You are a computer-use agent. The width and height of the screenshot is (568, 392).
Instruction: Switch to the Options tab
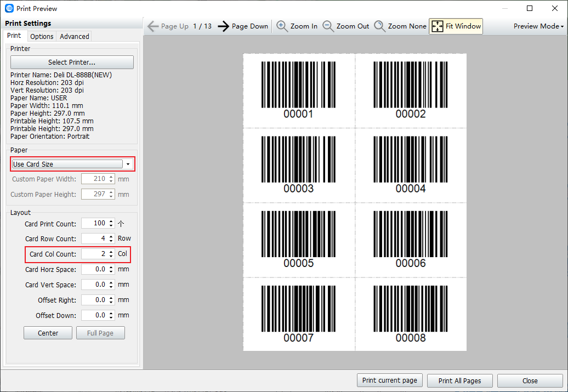click(x=42, y=36)
